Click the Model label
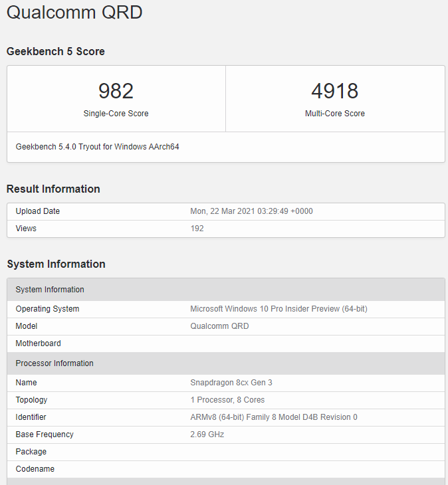The height and width of the screenshot is (485, 448). pos(27,326)
